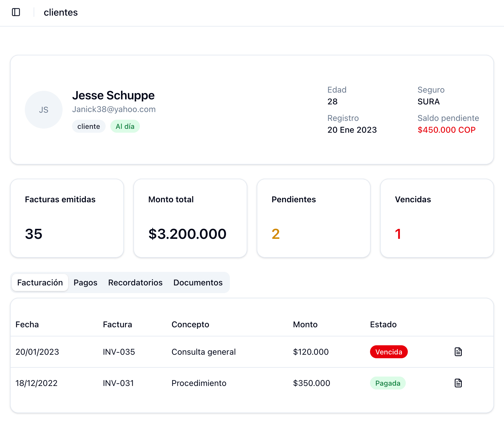
Task: Click the Facturas emitidas card
Action: coord(67,218)
